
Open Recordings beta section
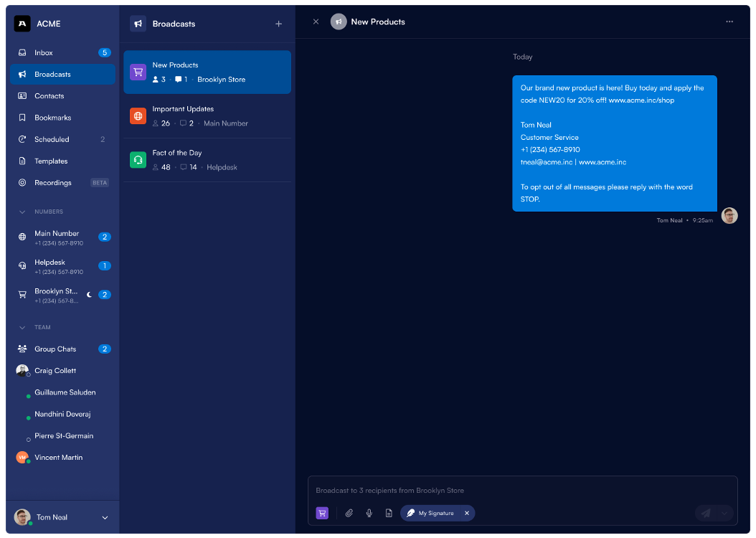[x=62, y=183]
